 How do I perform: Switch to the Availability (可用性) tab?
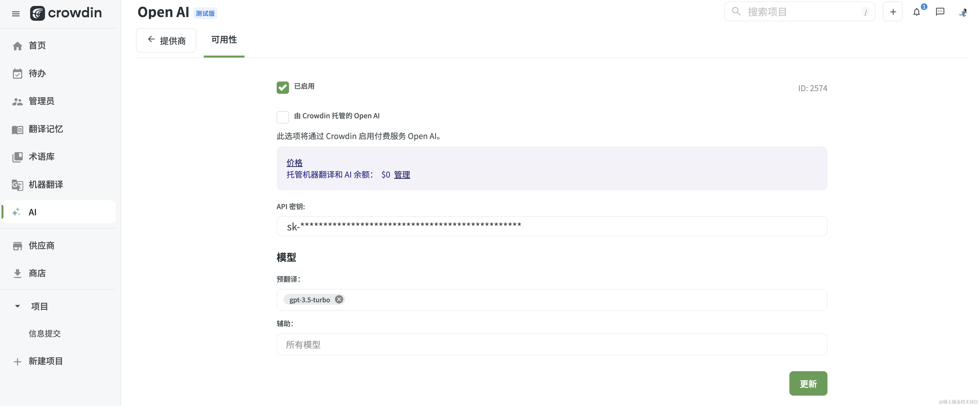[x=224, y=40]
